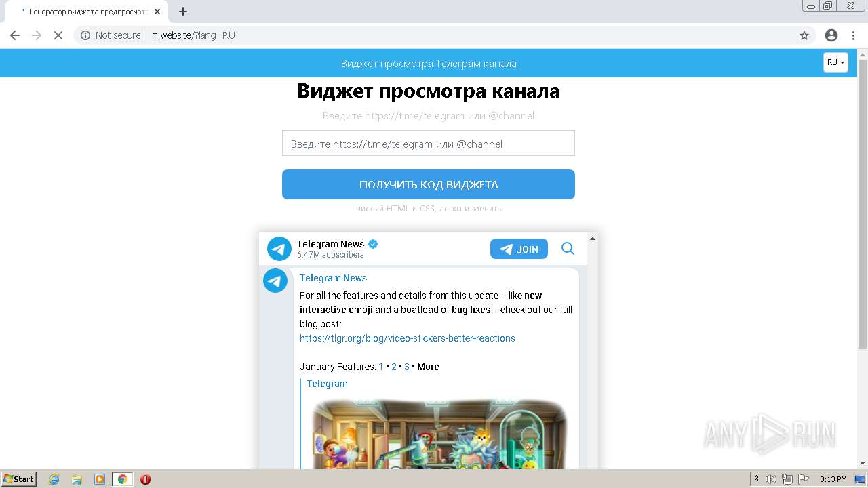Click Telegram News channel avatar in widget header
This screenshot has width=868, height=488.
tap(279, 249)
